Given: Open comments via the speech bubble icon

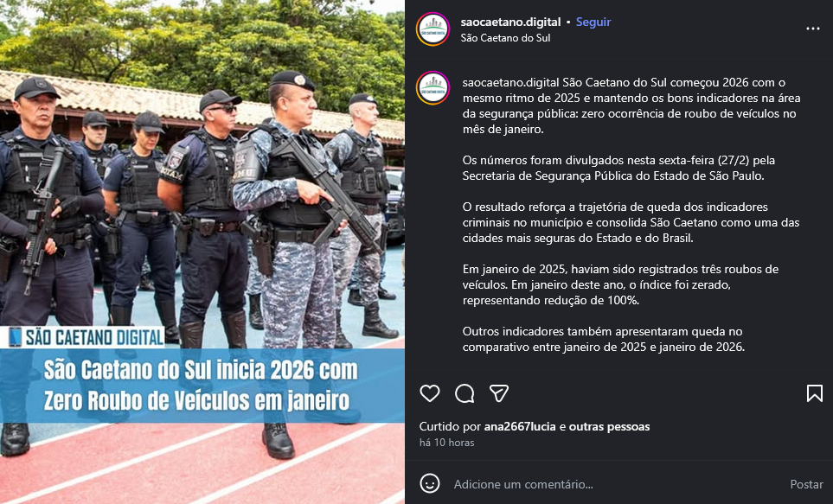Looking at the screenshot, I should pyautogui.click(x=465, y=393).
